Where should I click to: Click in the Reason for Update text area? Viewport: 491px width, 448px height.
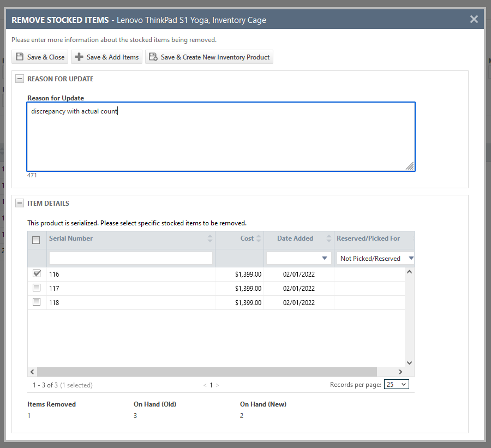click(x=221, y=136)
